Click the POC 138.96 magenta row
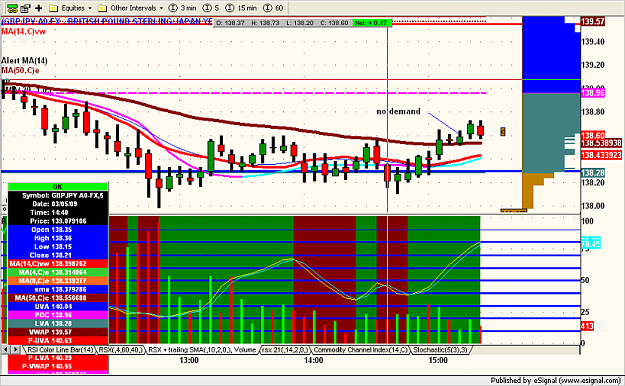Image resolution: width=625 pixels, height=386 pixels. [x=58, y=315]
